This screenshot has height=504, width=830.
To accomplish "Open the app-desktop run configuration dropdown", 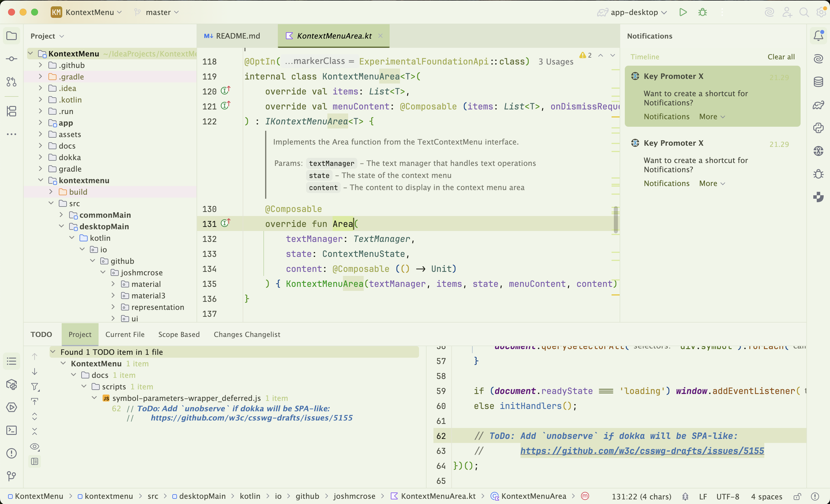I will pyautogui.click(x=632, y=12).
